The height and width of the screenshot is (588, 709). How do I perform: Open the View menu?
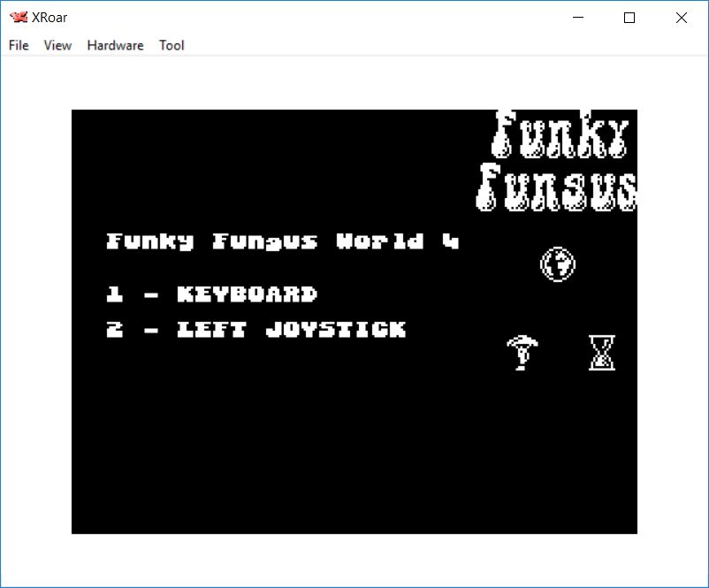click(x=57, y=45)
